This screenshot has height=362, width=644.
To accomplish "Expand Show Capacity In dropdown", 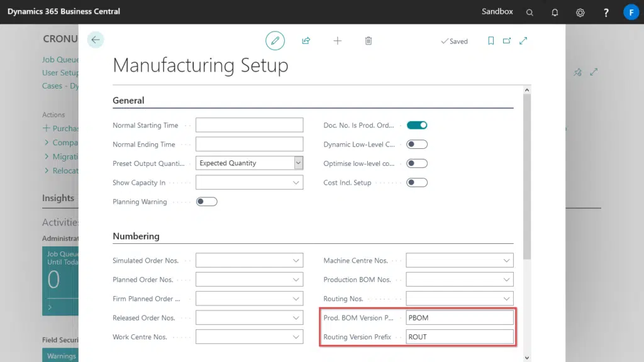I will [296, 183].
